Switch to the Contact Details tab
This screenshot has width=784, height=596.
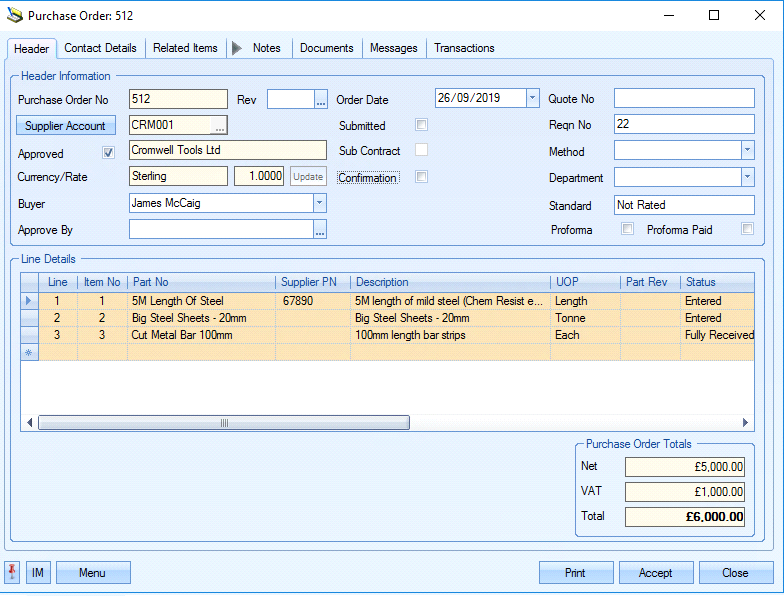click(100, 48)
